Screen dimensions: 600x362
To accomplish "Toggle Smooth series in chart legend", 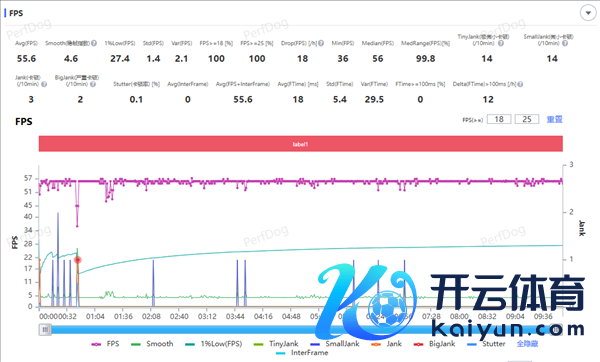I will (x=152, y=344).
